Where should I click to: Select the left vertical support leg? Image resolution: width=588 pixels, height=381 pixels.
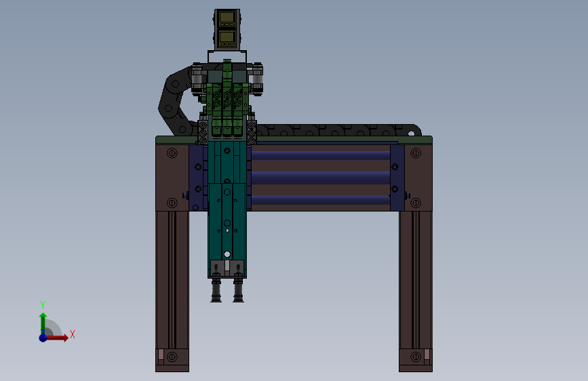(x=172, y=281)
